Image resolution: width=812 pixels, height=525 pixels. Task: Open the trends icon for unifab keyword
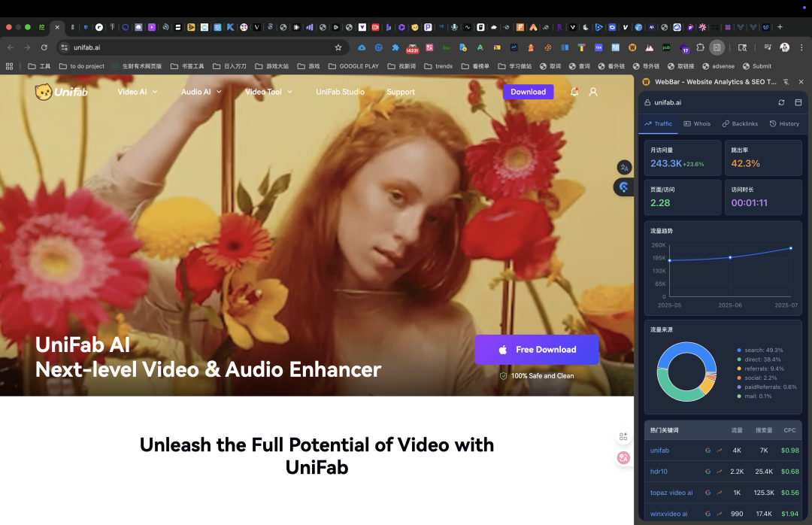pos(720,451)
